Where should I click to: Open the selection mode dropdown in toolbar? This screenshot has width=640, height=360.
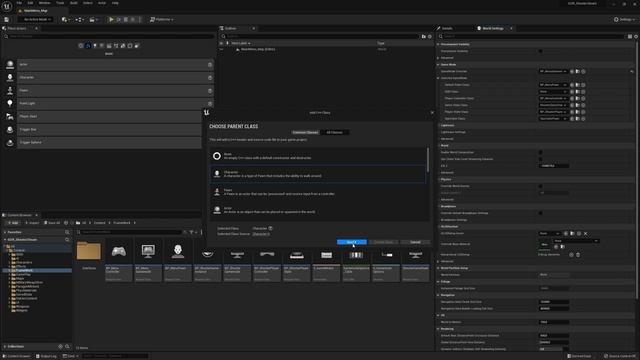37,20
